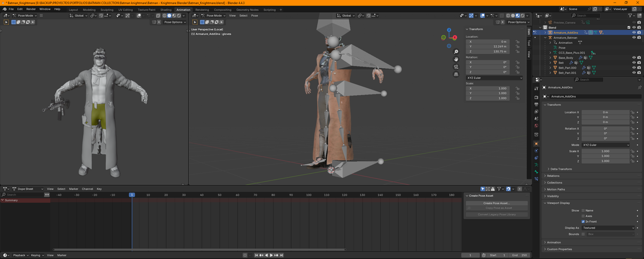Image resolution: width=644 pixels, height=259 pixels.
Task: Open the Bone Constraints properties tab icon
Action: [x=536, y=179]
